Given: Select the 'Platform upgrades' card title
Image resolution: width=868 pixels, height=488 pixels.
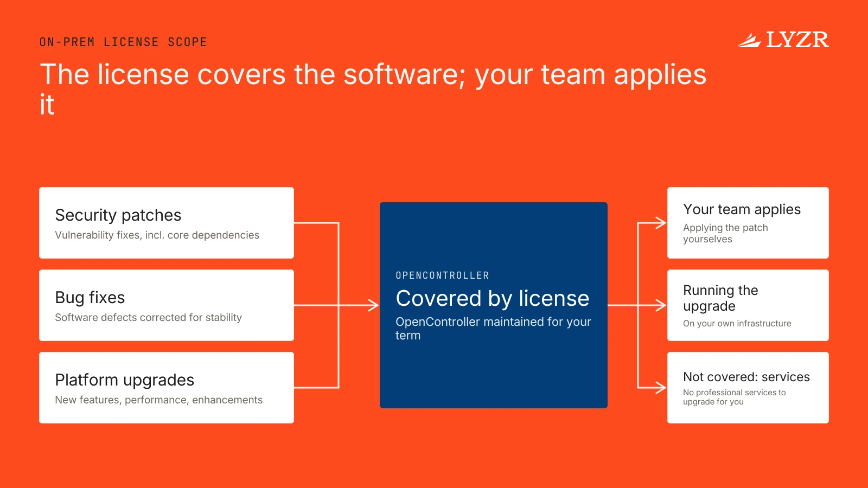Looking at the screenshot, I should (125, 380).
